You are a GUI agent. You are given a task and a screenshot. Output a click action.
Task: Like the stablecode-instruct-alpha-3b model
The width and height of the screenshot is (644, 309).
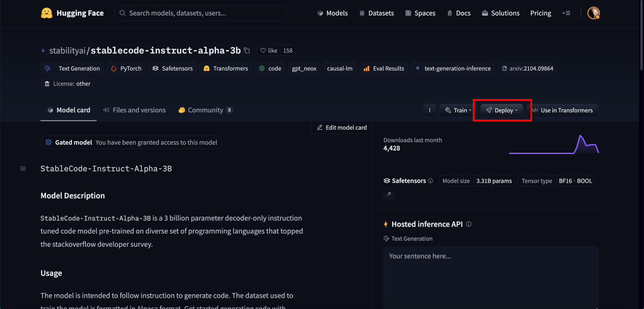click(x=269, y=51)
